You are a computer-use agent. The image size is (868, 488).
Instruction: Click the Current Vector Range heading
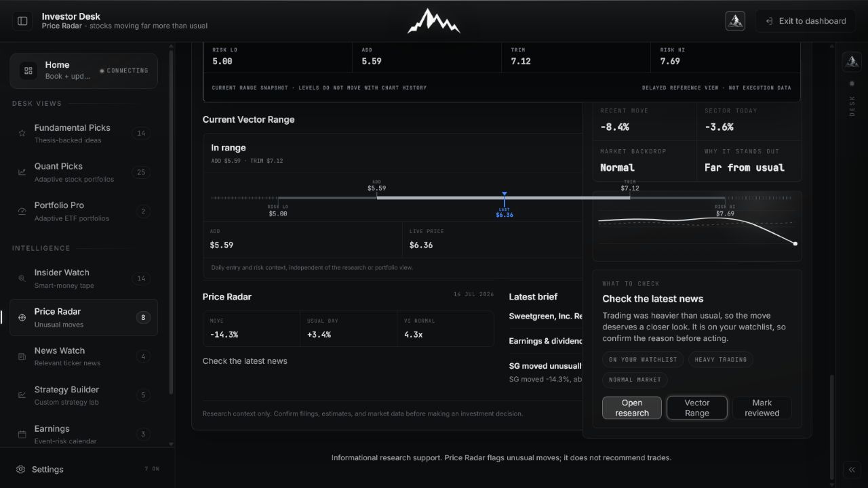click(248, 119)
